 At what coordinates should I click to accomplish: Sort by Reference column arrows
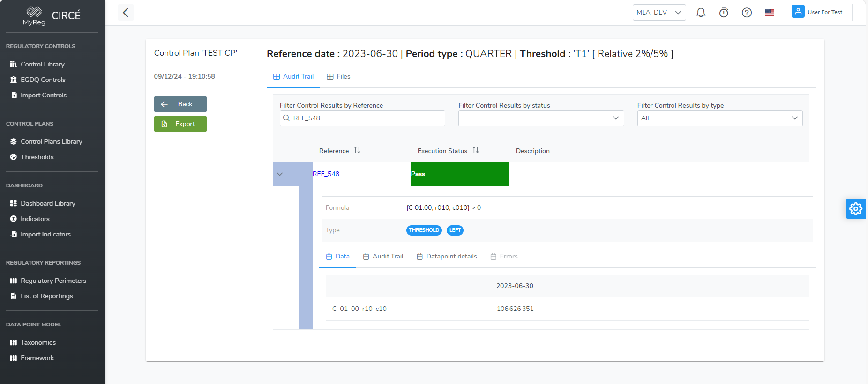click(x=357, y=150)
